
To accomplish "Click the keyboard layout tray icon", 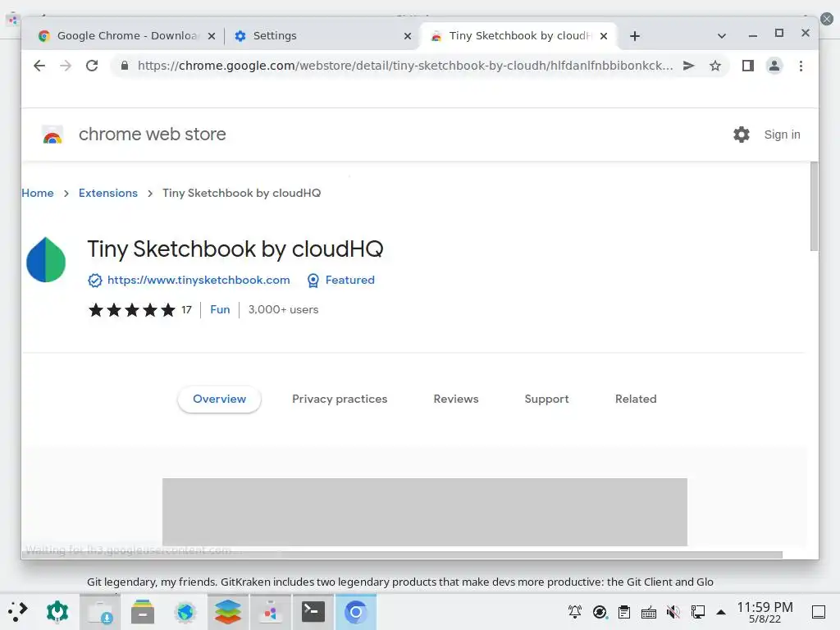I will pyautogui.click(x=649, y=612).
